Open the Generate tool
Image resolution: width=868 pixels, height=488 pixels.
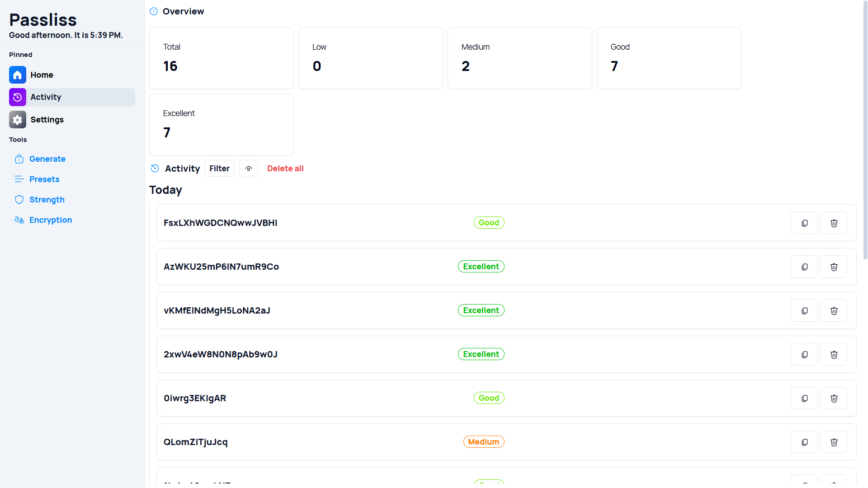[47, 159]
